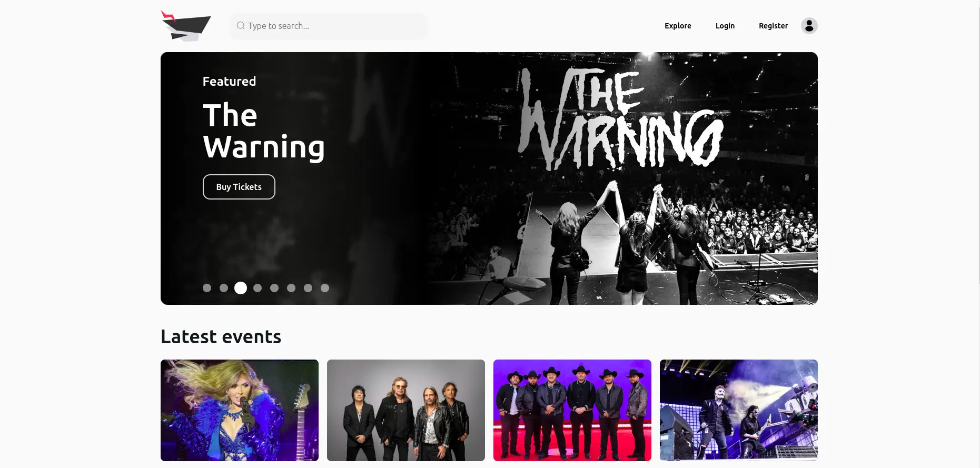Select the seventh carousel slide dot
Screen dimensions: 980x468
[308, 288]
